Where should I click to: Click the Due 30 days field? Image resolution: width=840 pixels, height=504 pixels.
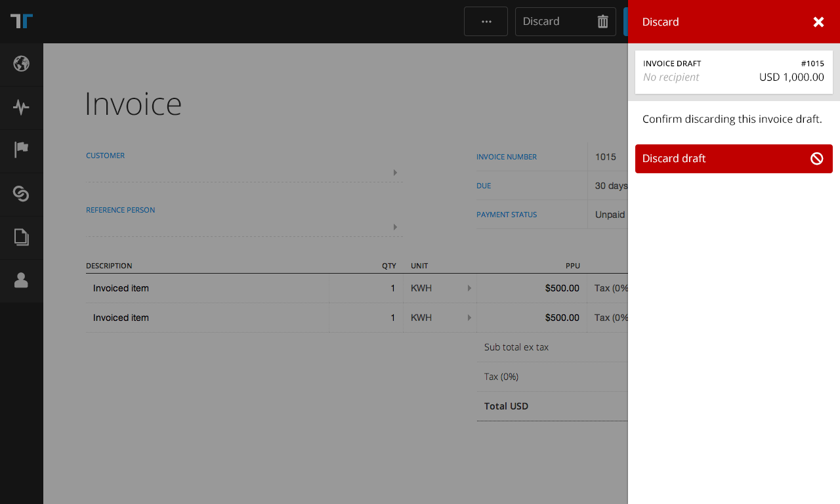608,186
